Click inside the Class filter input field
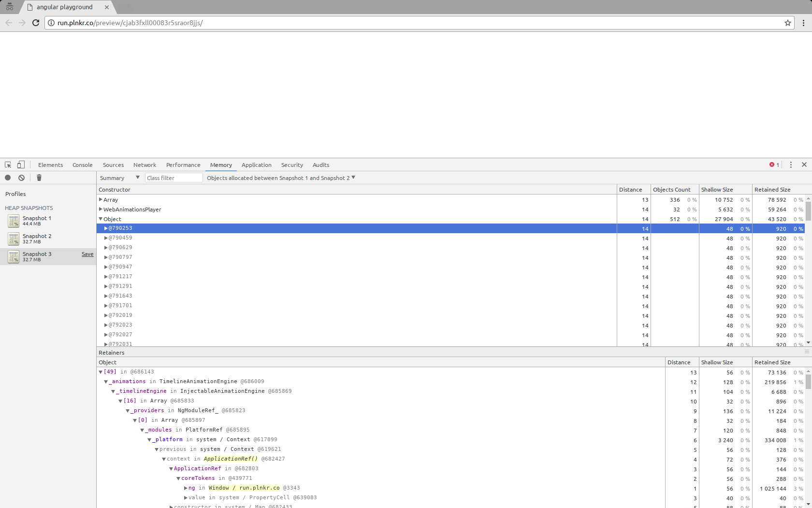 point(173,178)
